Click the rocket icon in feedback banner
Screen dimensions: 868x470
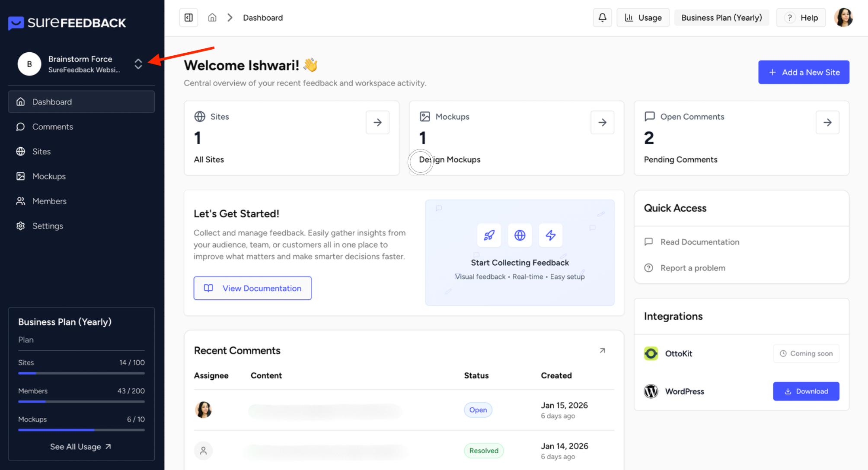coord(489,235)
